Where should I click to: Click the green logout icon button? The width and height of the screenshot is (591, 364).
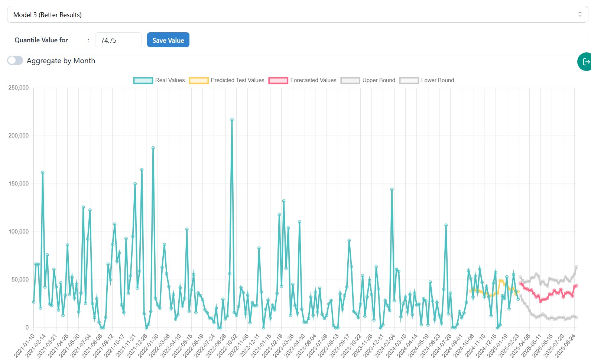click(585, 62)
